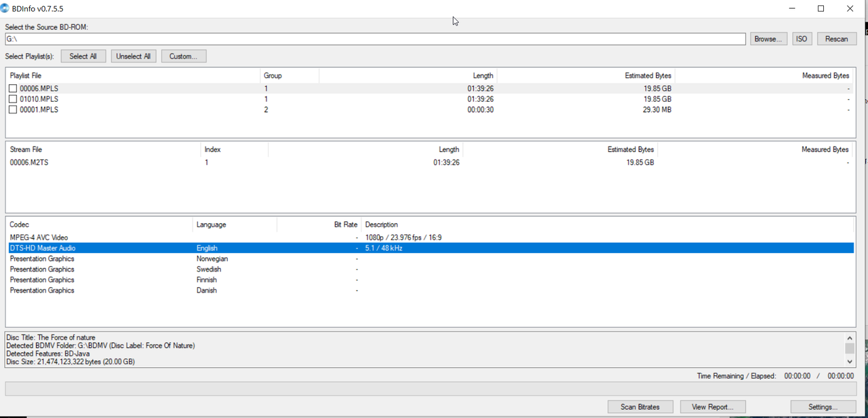Image resolution: width=868 pixels, height=418 pixels.
Task: Click the Disc Title line in info box
Action: point(51,337)
